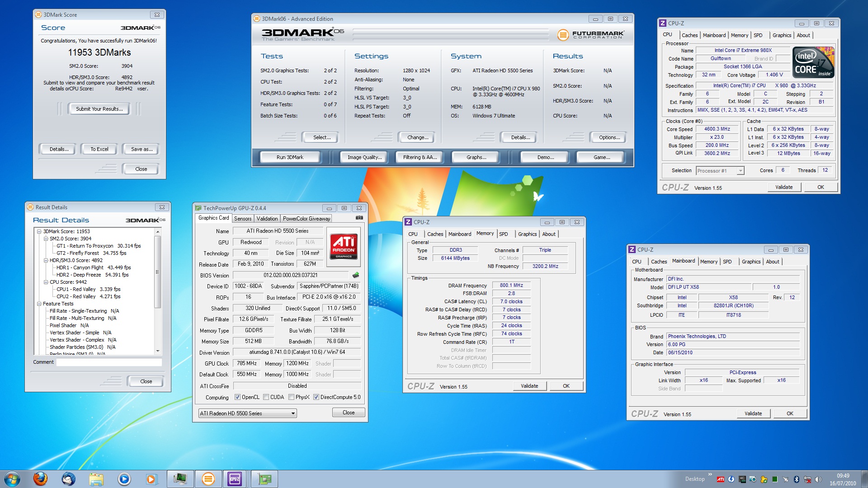
Task: Open the ATI Radeon HD 5500 Series dropdown
Action: pos(293,413)
